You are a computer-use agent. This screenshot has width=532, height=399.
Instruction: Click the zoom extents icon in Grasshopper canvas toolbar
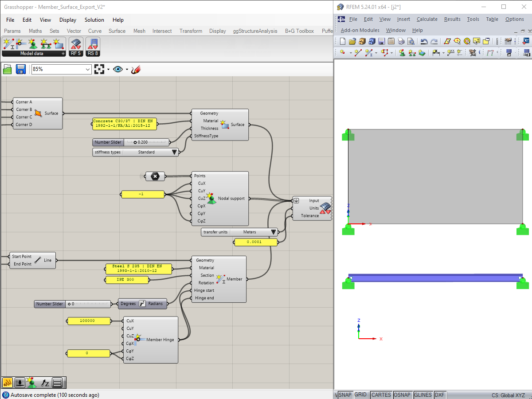tap(99, 69)
